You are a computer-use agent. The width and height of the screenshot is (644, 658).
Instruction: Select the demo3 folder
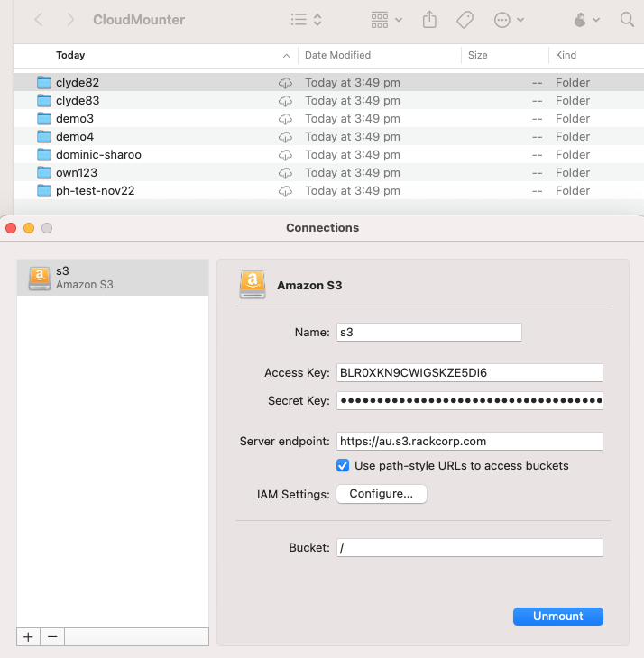click(328, 118)
